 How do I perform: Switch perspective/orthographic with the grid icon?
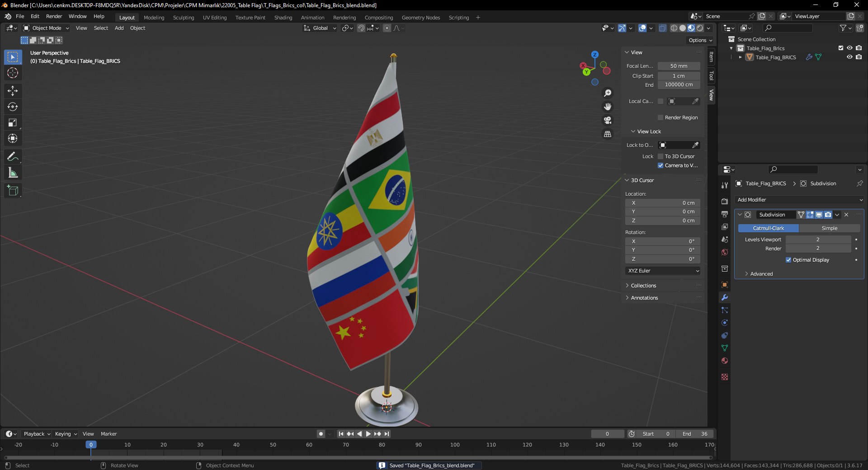608,134
